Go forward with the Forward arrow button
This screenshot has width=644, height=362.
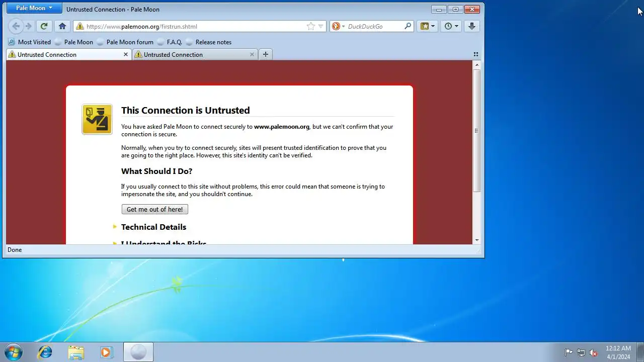coord(29,26)
